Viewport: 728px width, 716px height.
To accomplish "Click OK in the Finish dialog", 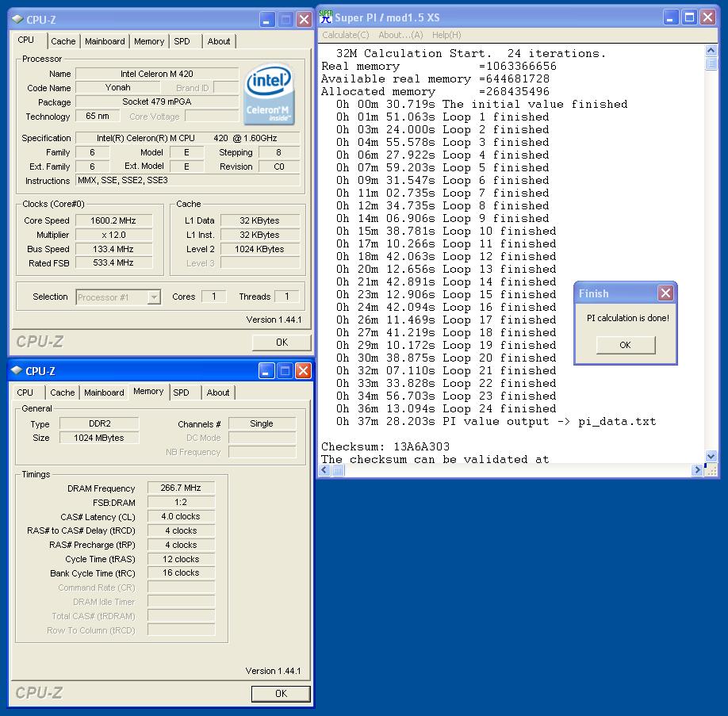I will (x=626, y=345).
